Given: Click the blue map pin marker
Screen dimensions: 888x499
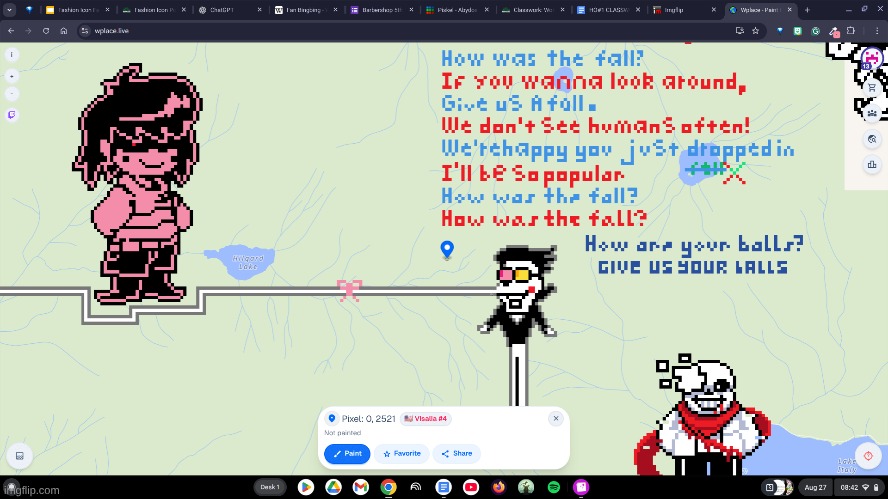Looking at the screenshot, I should (447, 249).
